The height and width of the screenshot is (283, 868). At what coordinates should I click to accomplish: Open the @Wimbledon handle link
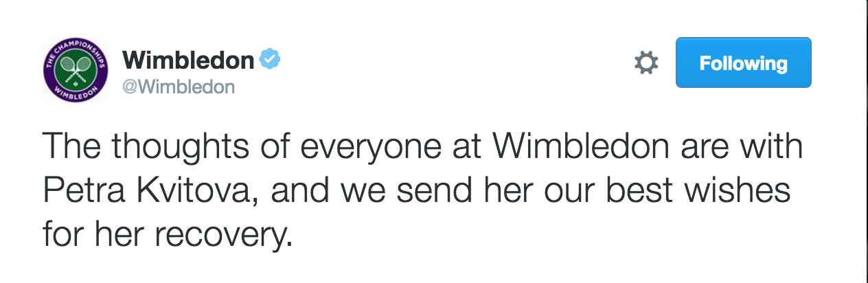(x=179, y=87)
